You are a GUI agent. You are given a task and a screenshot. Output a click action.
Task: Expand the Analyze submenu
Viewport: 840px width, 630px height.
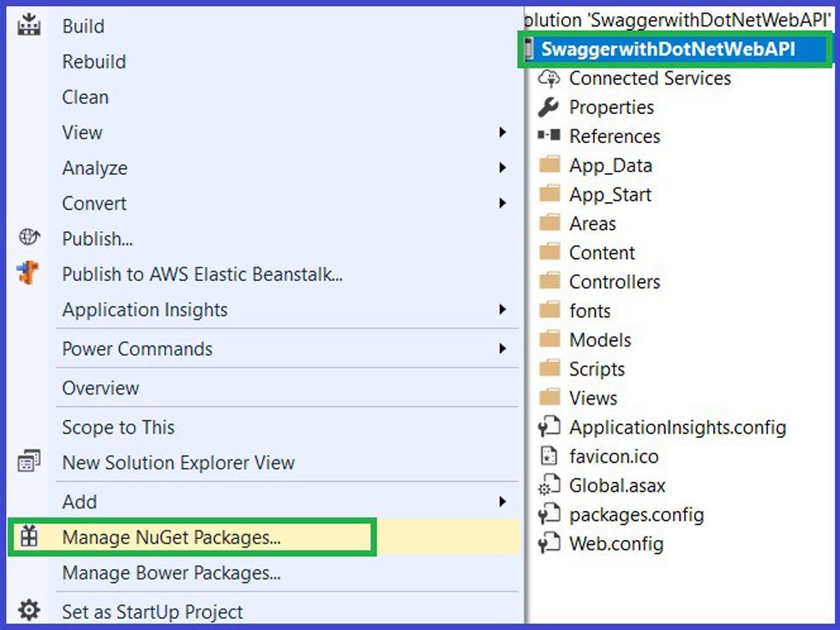coord(504,168)
